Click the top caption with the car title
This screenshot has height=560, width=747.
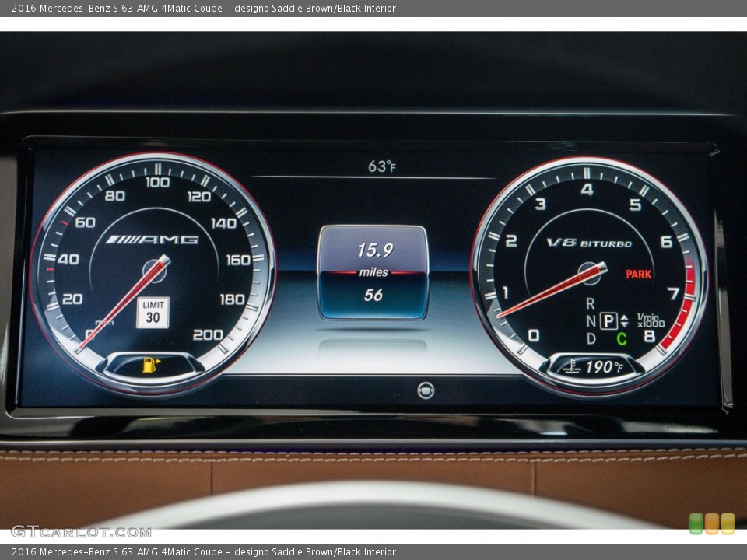[x=204, y=8]
